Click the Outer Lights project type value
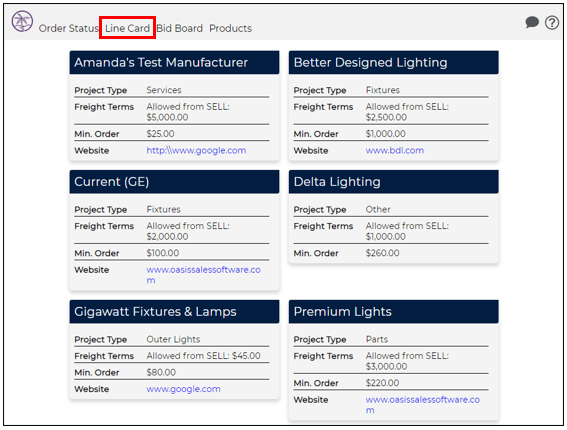Viewport: 567px width, 430px height. tap(173, 339)
